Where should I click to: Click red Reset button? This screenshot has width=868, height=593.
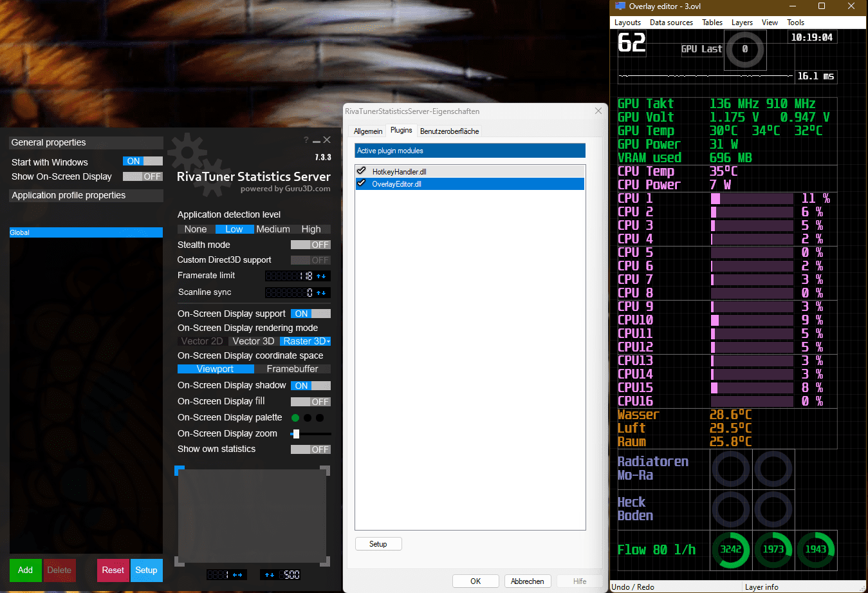coord(113,570)
